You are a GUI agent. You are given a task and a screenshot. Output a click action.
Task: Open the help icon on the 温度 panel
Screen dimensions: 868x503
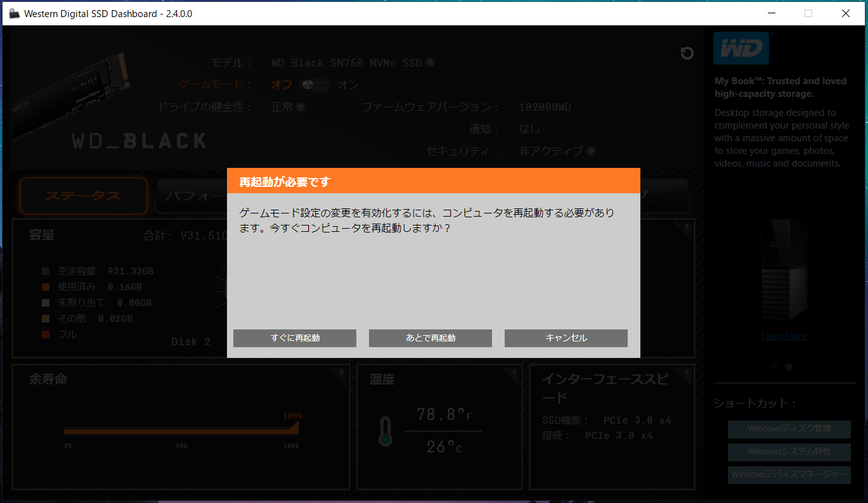pyautogui.click(x=514, y=373)
